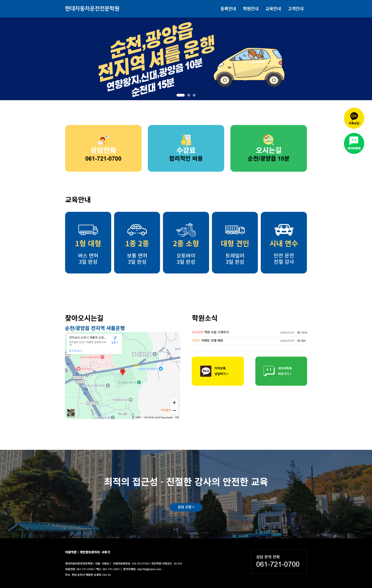The height and width of the screenshot is (588, 372).
Task: Click the 순천성가롤로병원 hospital marker
Action: pyautogui.click(x=102, y=357)
